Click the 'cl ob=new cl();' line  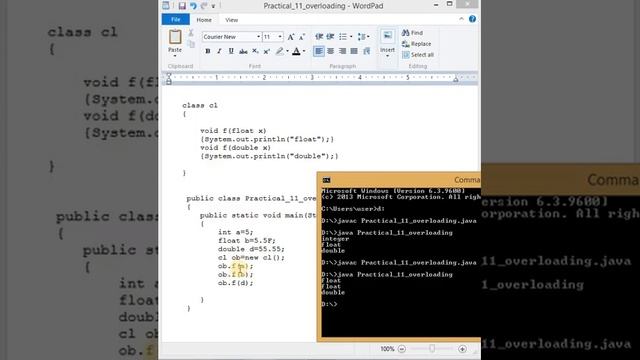coord(251,258)
